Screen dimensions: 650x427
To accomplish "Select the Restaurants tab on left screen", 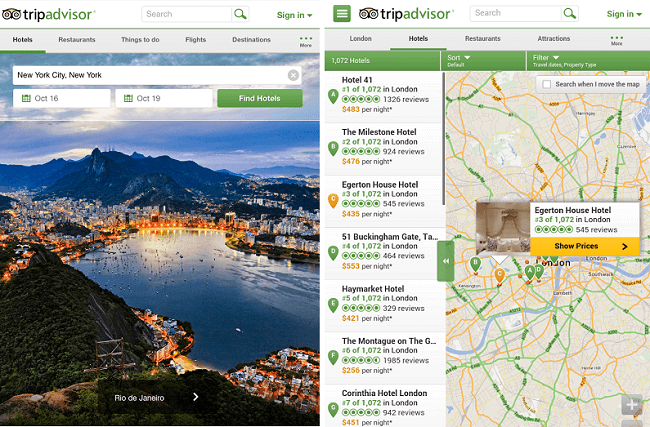I will pyautogui.click(x=77, y=40).
